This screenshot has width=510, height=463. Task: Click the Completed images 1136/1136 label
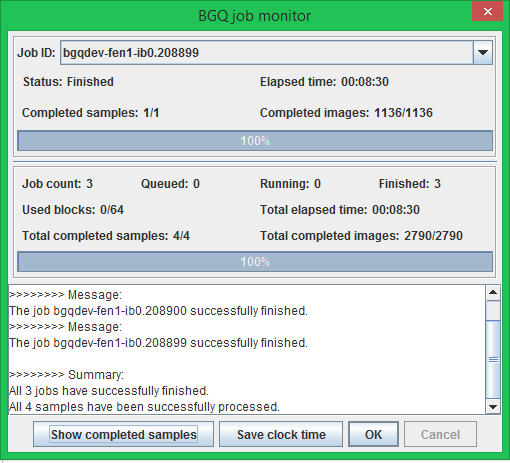346,113
